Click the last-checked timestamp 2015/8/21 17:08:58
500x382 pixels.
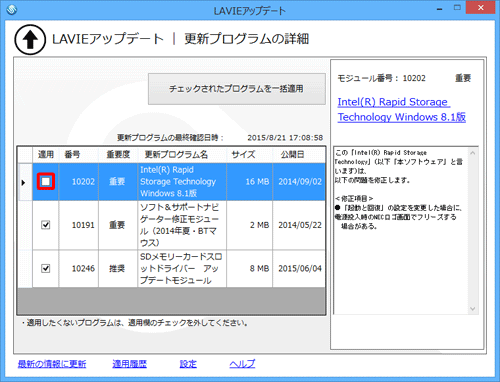coord(285,138)
